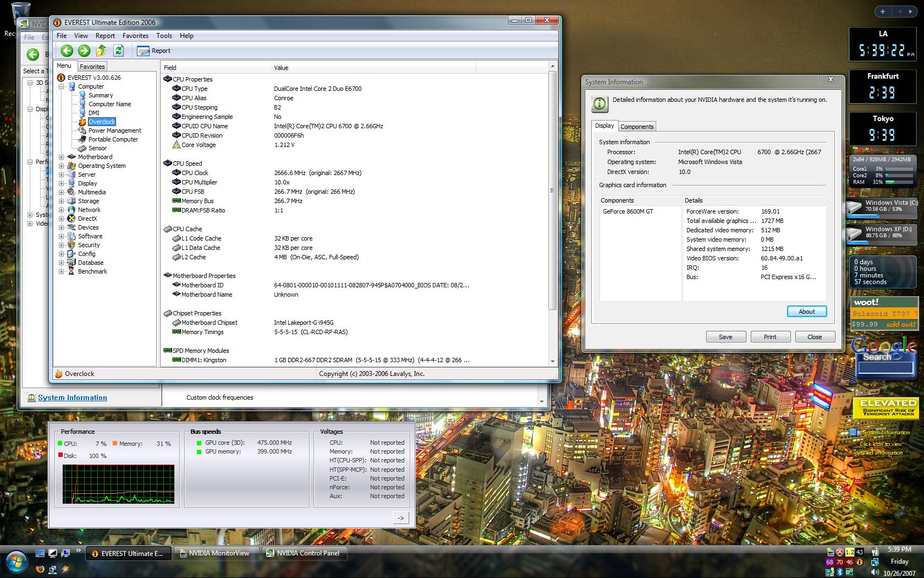Open the EVEREST Favorites menu
Viewport: 924px width, 578px height.
point(135,36)
